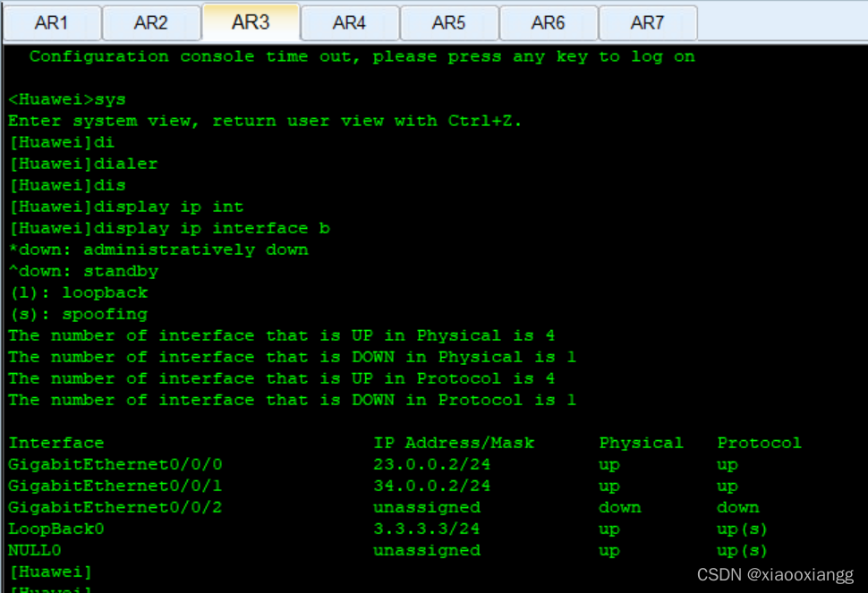Open the AR2 router tab
The width and height of the screenshot is (868, 593).
(x=150, y=22)
